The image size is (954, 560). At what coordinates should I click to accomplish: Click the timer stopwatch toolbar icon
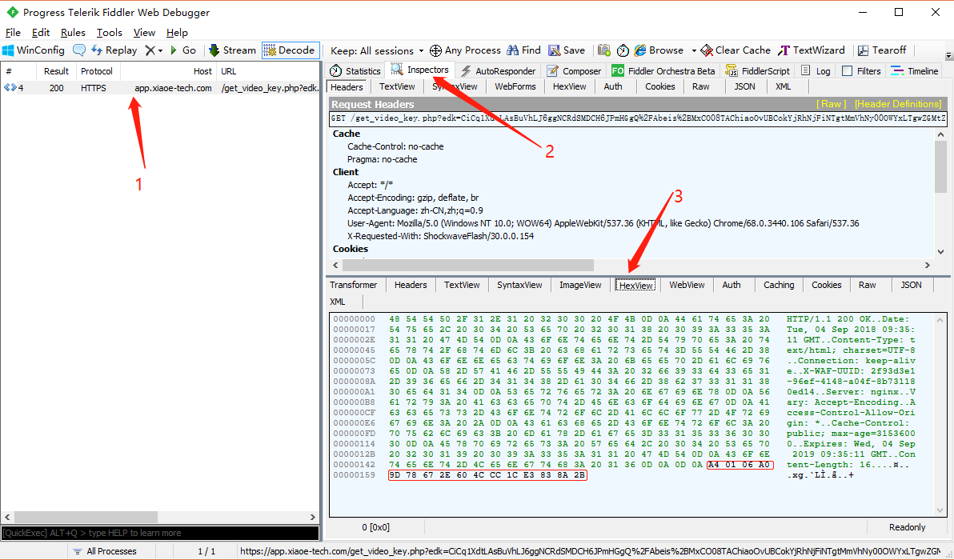[x=623, y=50]
